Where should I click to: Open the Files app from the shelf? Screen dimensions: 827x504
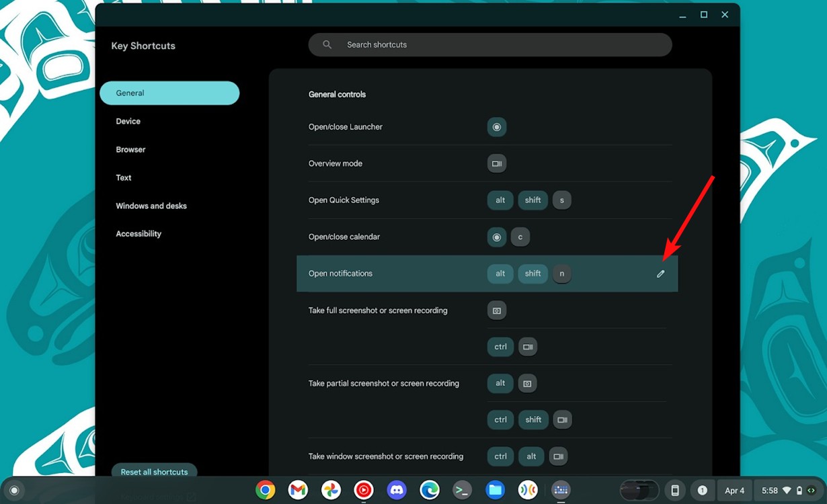point(495,491)
